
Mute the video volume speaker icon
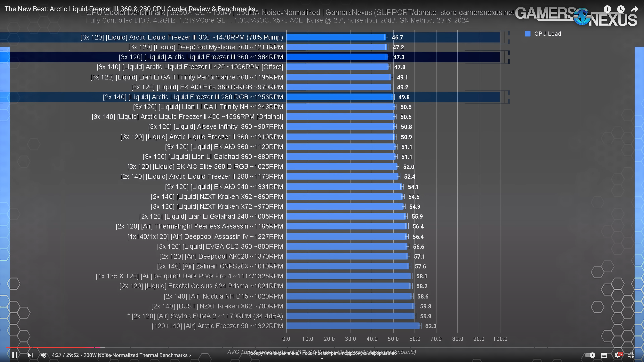point(43,355)
